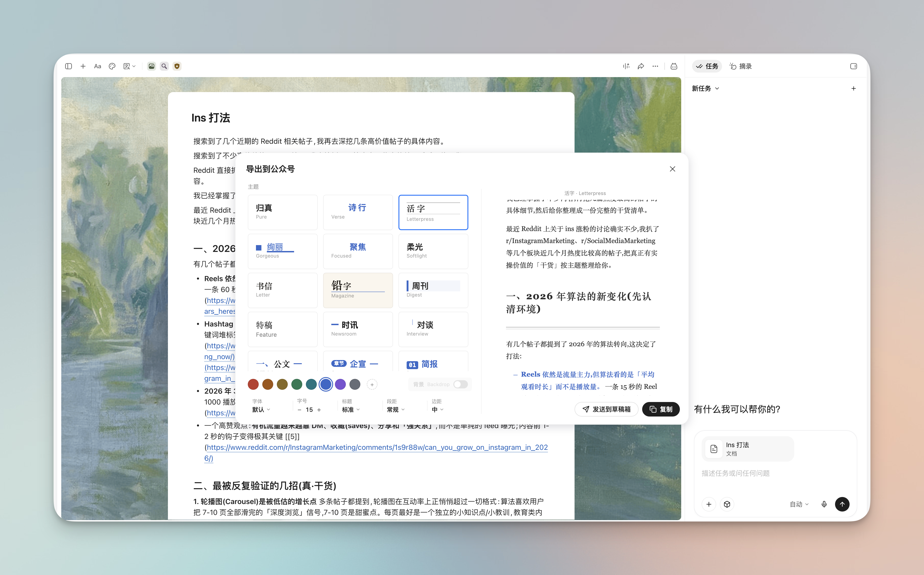
Task: Click the 发送到草稿箱 button
Action: [x=606, y=409]
